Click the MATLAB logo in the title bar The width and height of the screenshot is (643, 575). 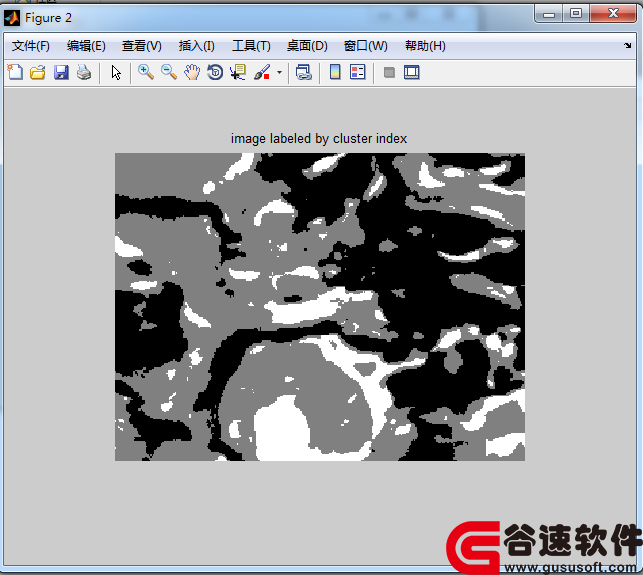(12, 18)
